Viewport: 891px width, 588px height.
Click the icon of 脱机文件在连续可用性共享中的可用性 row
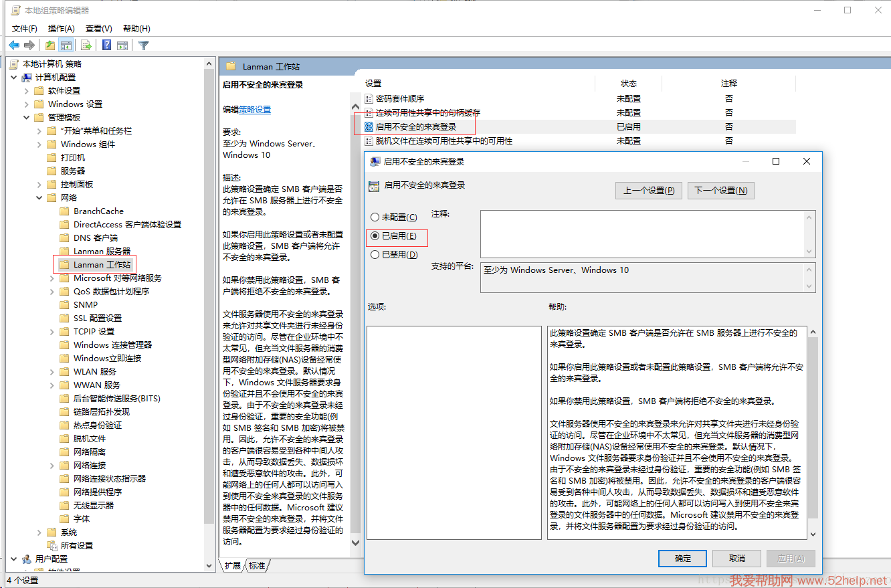point(369,140)
